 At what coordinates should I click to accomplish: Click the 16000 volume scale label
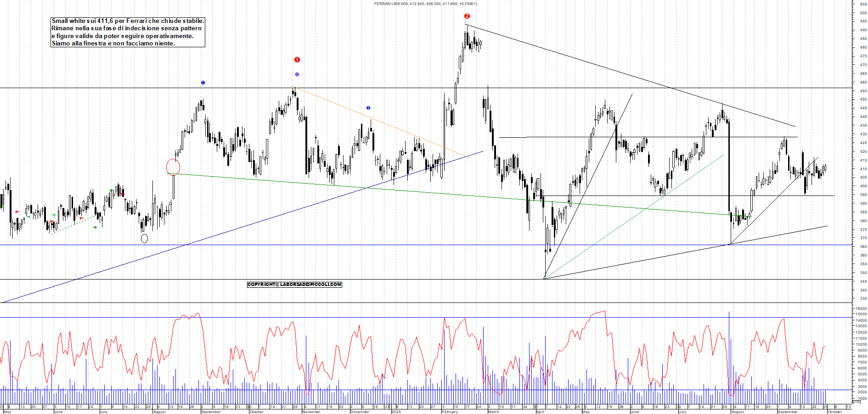point(861,308)
